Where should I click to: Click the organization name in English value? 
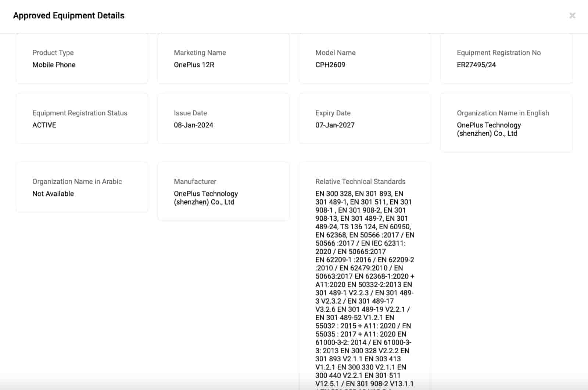click(488, 129)
